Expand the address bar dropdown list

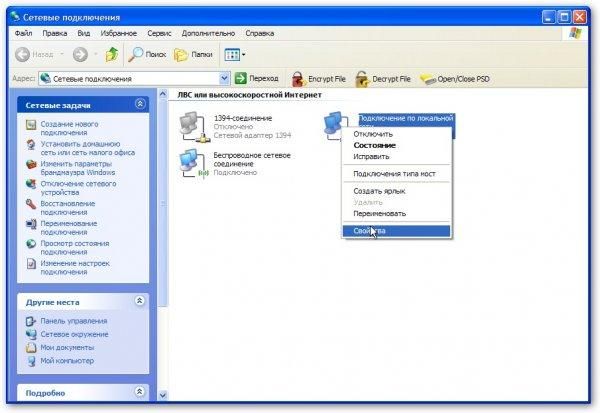tap(225, 78)
